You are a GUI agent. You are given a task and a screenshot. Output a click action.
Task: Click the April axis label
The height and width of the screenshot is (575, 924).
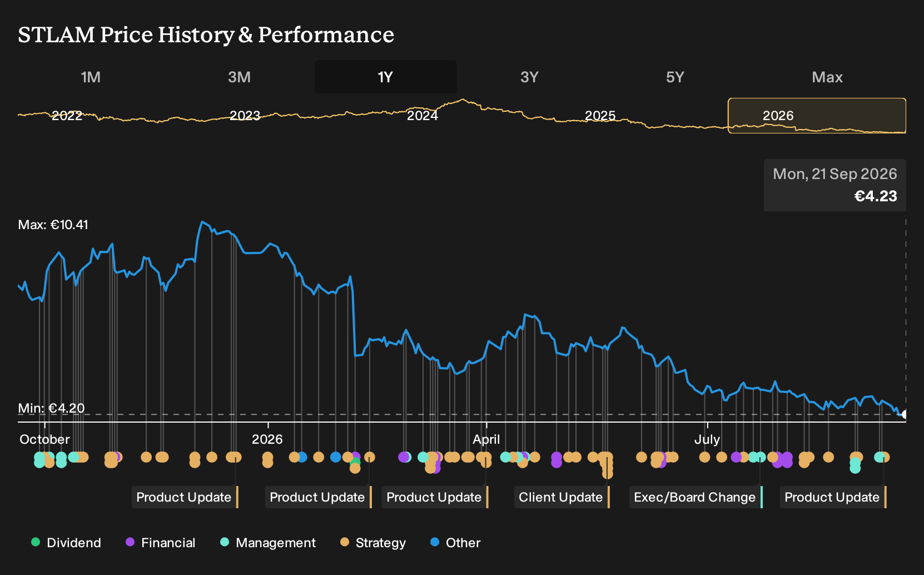pyautogui.click(x=486, y=439)
